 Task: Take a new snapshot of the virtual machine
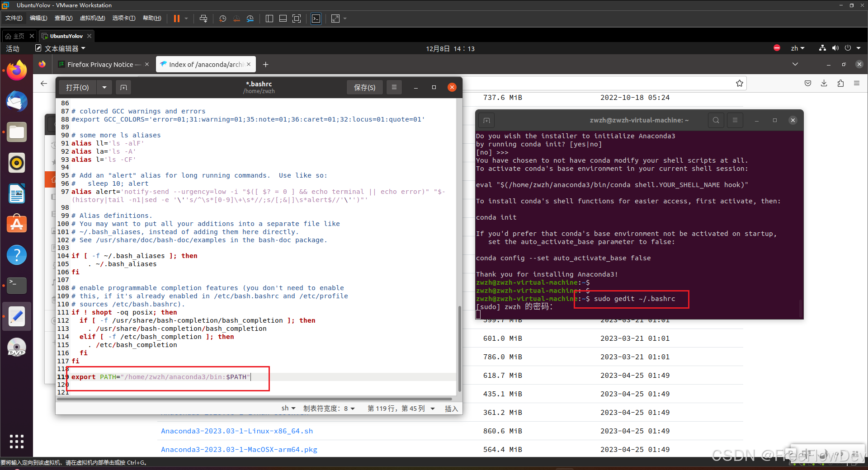222,19
